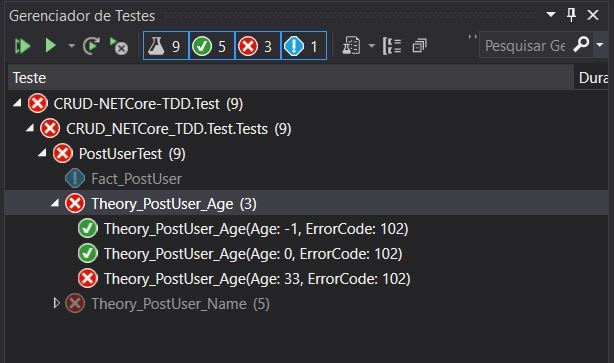Collapse the CRUD-NETCore-TDD.Test node
Image resolution: width=614 pixels, height=363 pixels.
point(17,103)
